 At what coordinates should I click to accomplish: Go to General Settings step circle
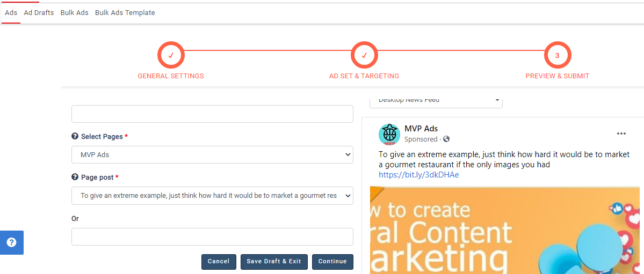click(171, 55)
